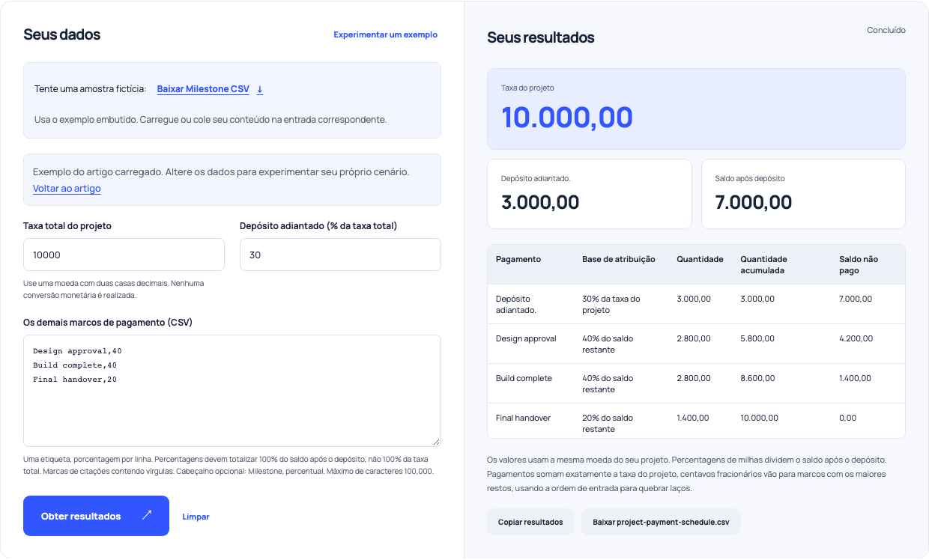
Task: Click the 1.400,00 unpaid balance cell
Action: tap(855, 378)
